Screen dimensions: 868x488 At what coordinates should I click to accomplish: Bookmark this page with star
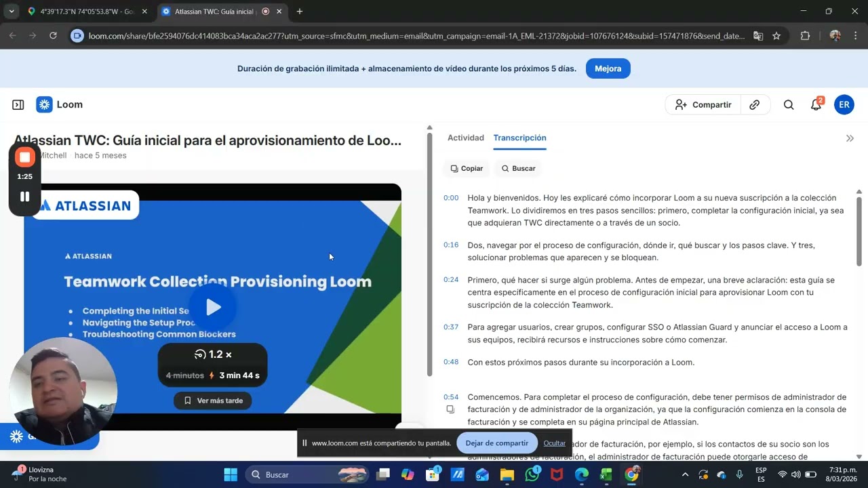[x=776, y=36]
